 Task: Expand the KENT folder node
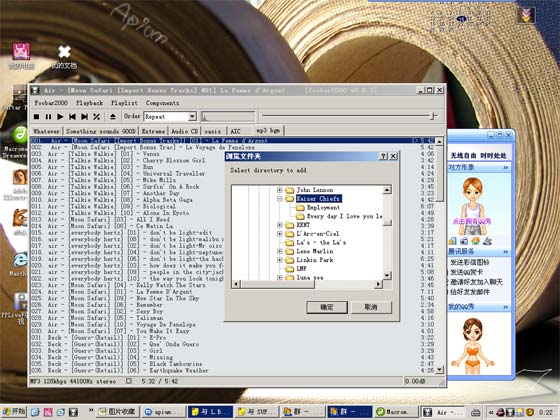click(x=280, y=225)
